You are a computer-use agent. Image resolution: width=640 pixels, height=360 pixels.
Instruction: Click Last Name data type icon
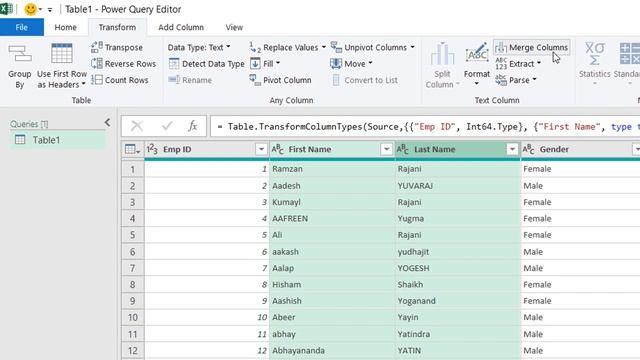pos(403,149)
